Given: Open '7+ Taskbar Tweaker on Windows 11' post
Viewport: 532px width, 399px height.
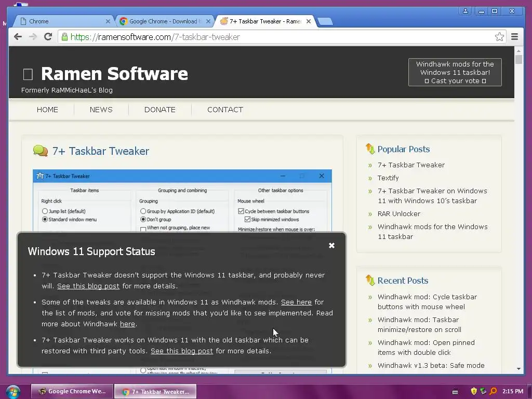Looking at the screenshot, I should pos(433,196).
